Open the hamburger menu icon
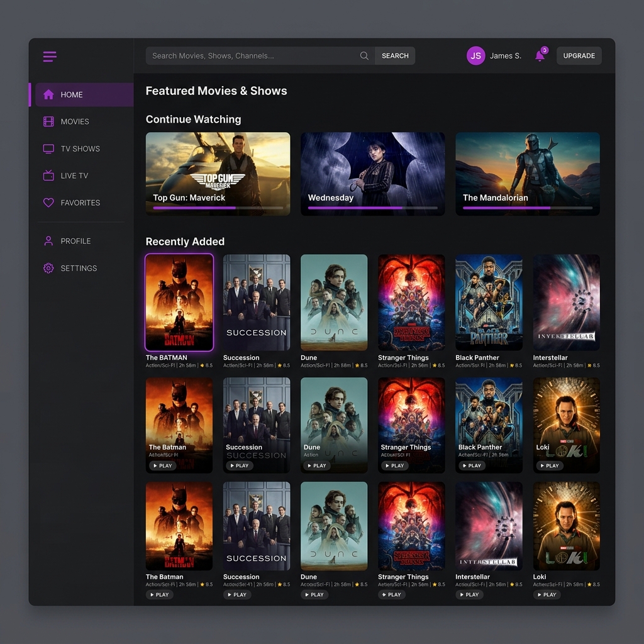644x644 pixels. click(x=50, y=56)
